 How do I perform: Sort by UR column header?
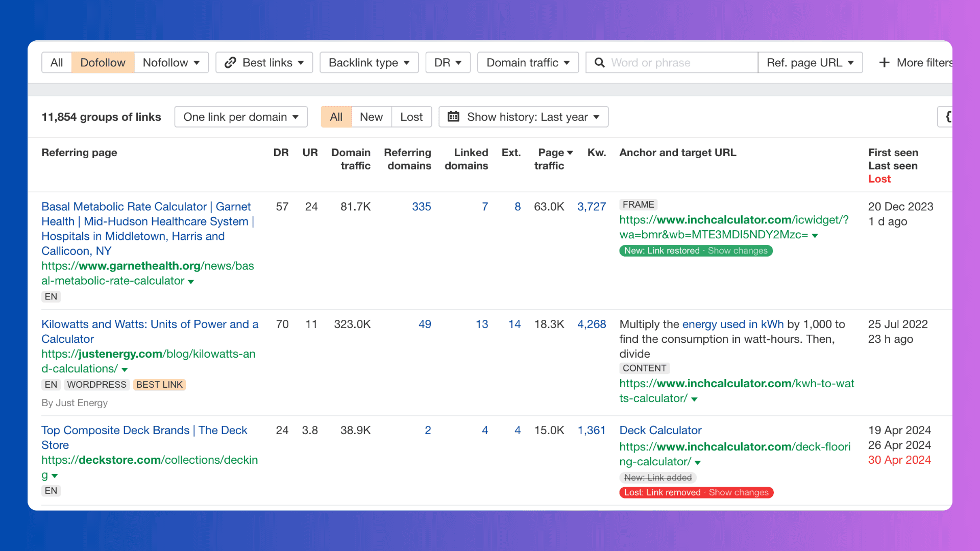pos(310,153)
